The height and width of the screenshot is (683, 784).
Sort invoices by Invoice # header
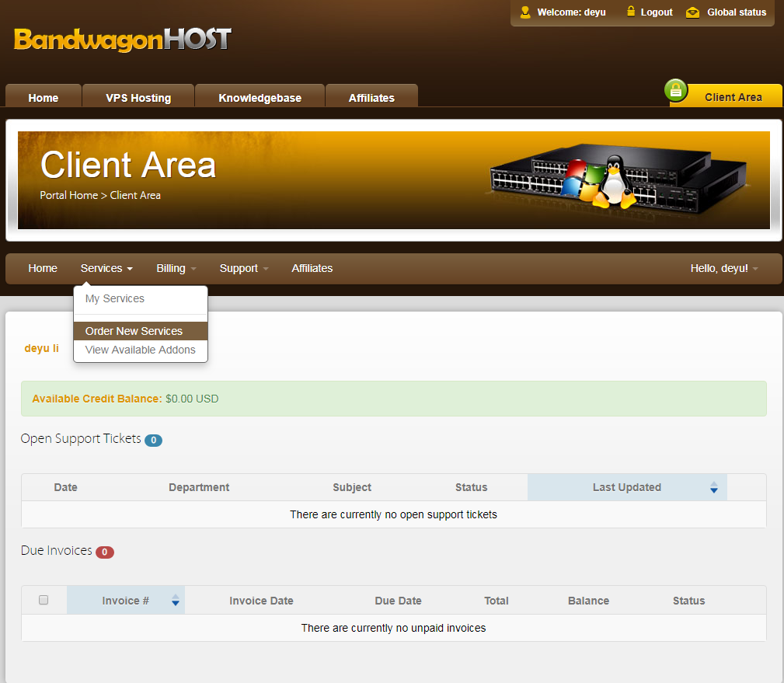coord(126,601)
